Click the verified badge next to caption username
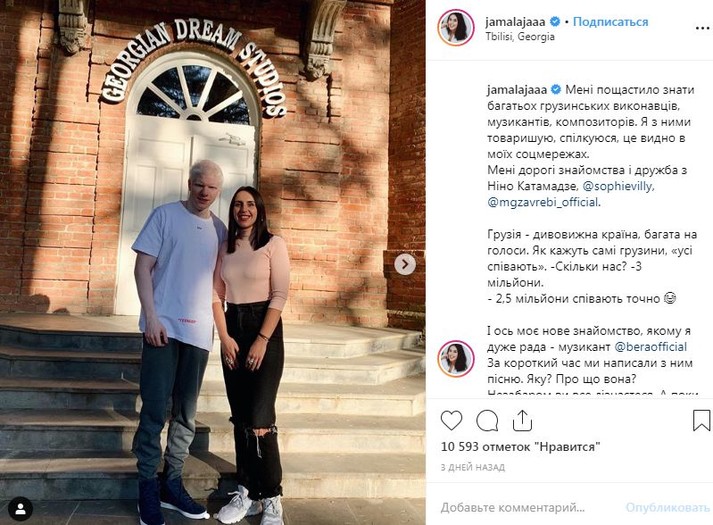This screenshot has width=713, height=525. point(556,90)
